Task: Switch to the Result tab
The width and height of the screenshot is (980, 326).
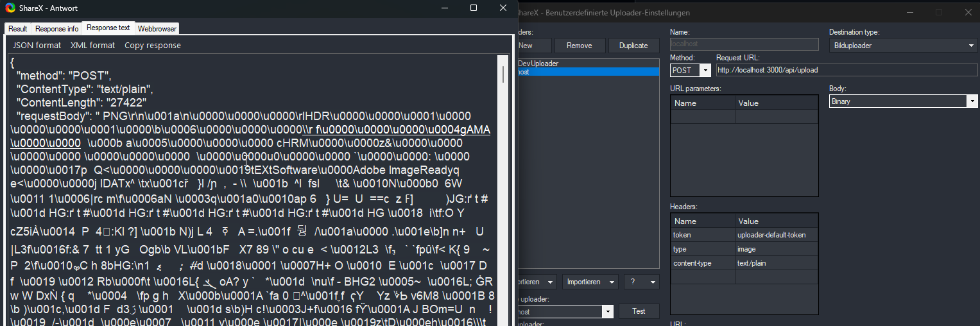Action: (17, 29)
